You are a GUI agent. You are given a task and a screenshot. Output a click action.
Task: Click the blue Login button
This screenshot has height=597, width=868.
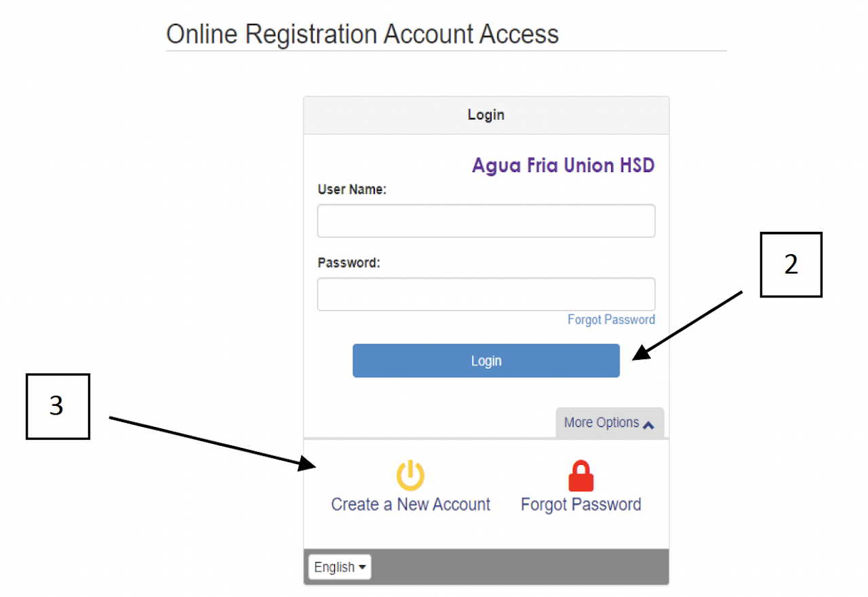[x=486, y=361]
